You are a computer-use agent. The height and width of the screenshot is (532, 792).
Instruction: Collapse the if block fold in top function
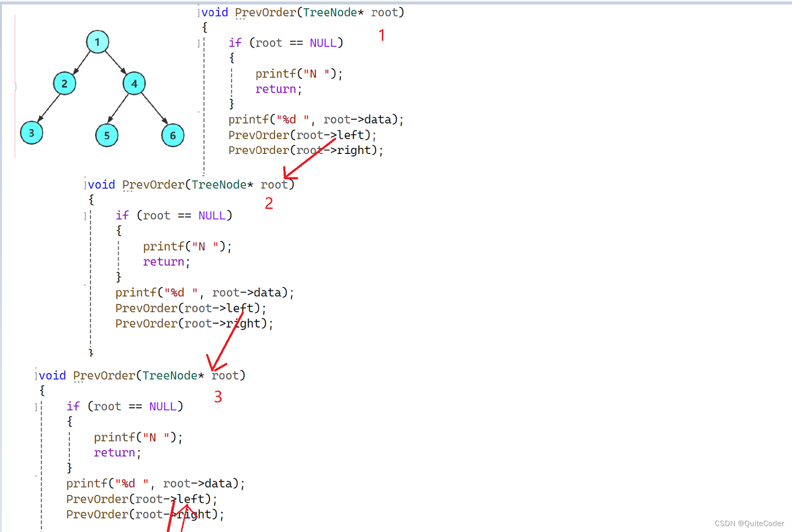pyautogui.click(x=199, y=44)
